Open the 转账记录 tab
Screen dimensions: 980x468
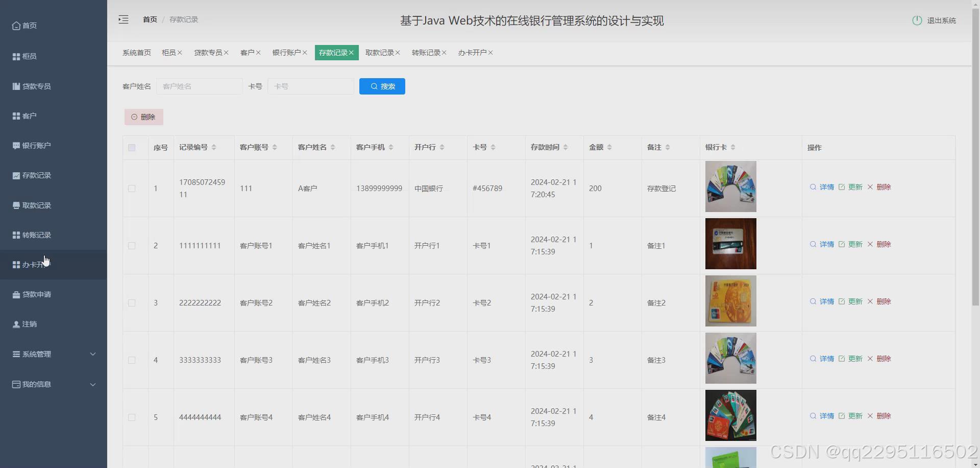tap(427, 52)
